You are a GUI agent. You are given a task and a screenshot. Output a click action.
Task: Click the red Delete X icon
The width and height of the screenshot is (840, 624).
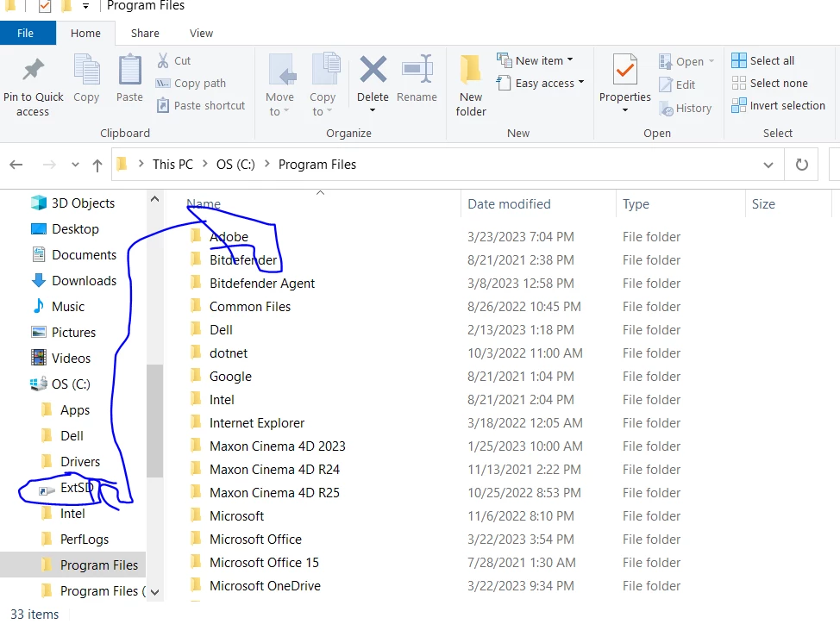373,69
